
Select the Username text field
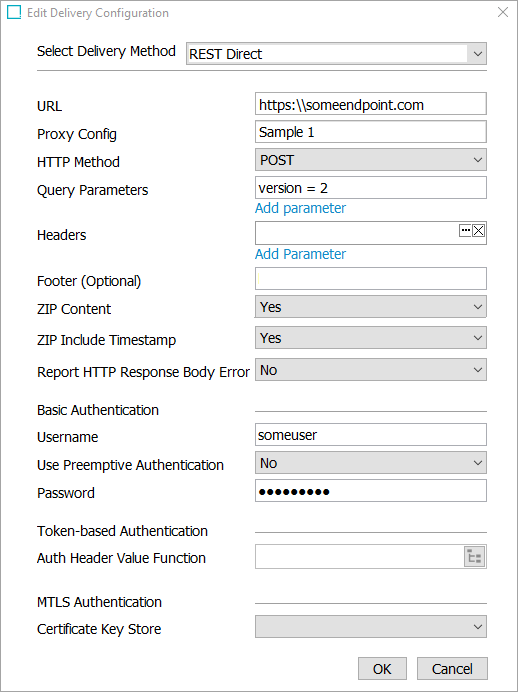point(371,435)
